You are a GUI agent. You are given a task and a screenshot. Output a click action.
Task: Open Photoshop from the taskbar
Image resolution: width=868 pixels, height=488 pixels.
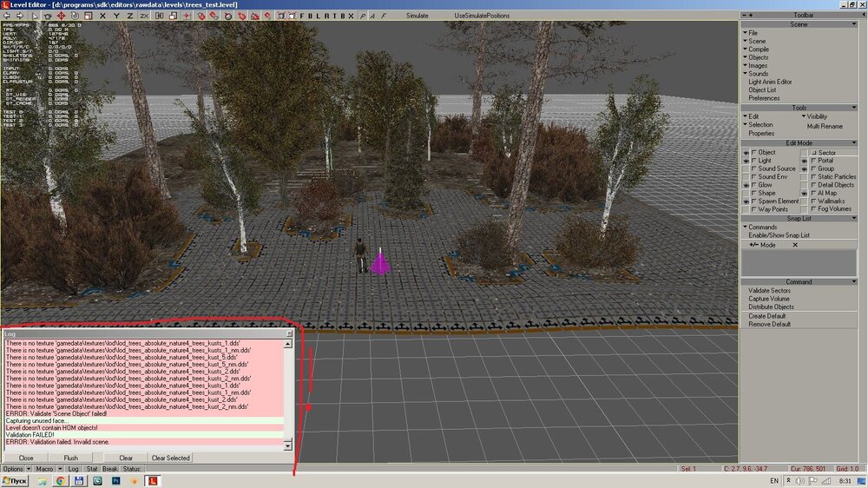click(x=115, y=480)
